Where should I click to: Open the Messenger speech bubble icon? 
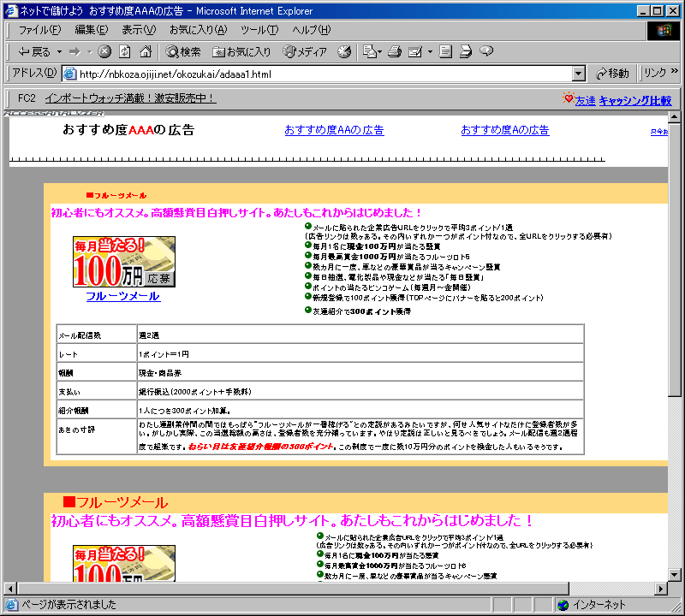pos(486,51)
